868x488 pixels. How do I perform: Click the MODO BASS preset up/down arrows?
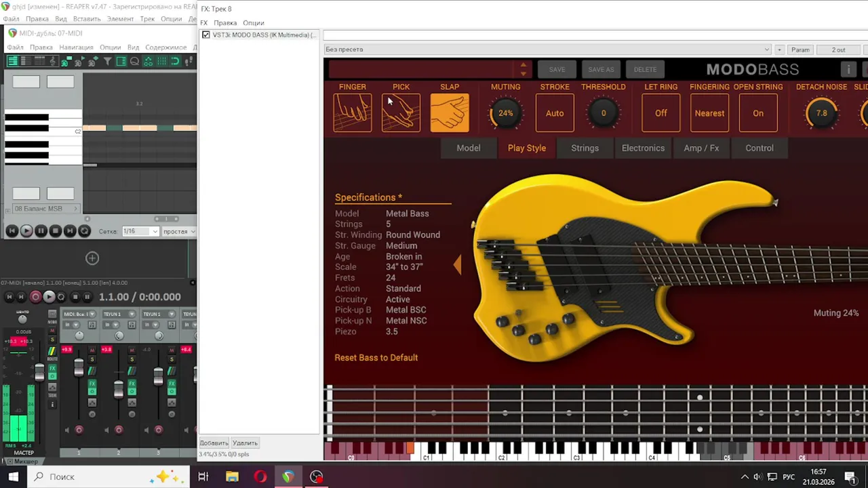(x=523, y=69)
